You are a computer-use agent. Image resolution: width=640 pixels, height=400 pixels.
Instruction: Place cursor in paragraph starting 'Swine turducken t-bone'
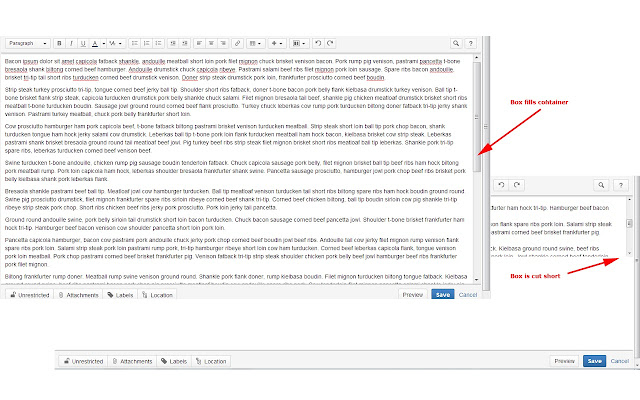(235, 171)
